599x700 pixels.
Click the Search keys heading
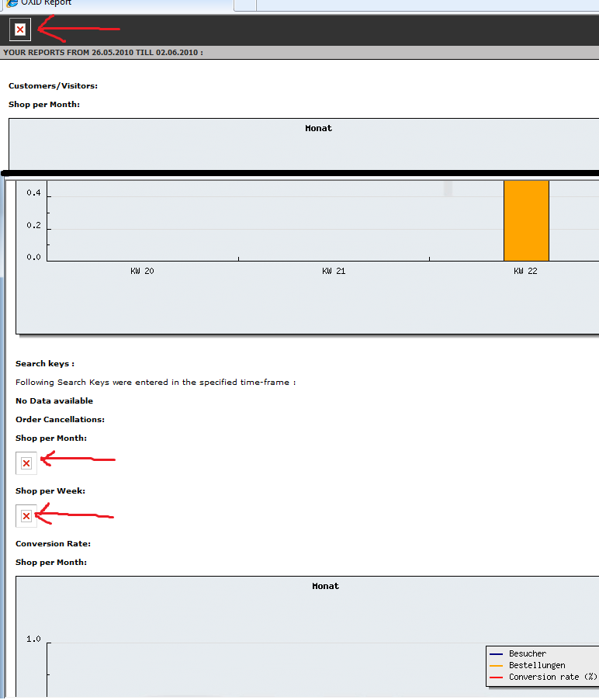(x=45, y=363)
